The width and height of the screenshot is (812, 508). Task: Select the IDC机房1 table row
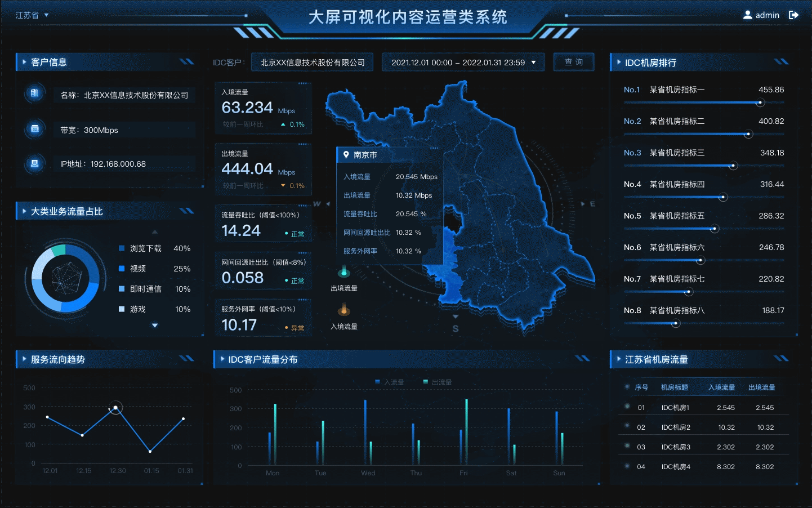click(704, 407)
